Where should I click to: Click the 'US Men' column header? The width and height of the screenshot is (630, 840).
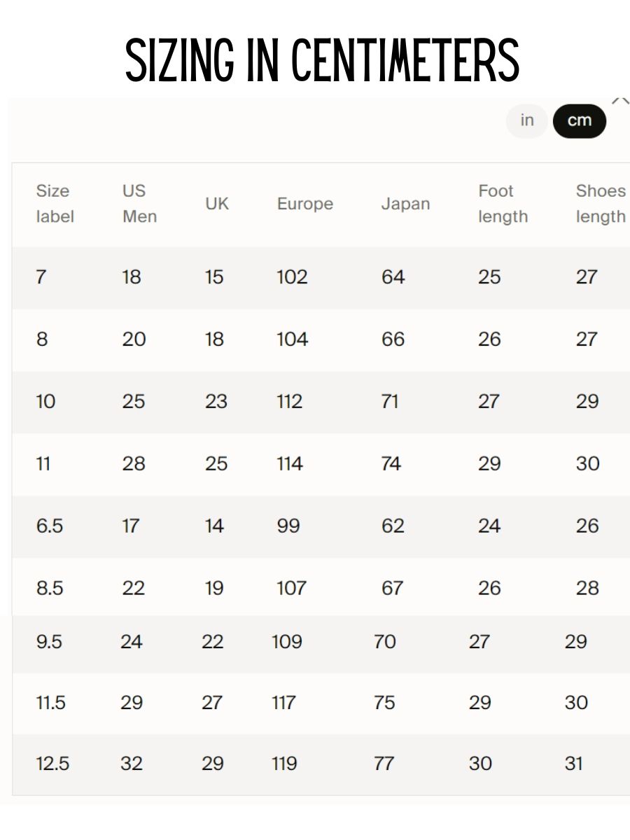(x=139, y=204)
